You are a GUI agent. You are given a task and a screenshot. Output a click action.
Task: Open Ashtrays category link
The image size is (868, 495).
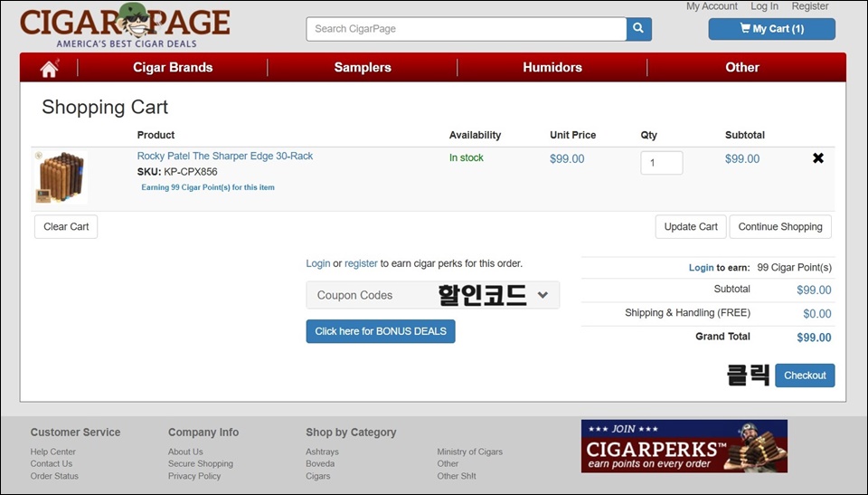322,452
